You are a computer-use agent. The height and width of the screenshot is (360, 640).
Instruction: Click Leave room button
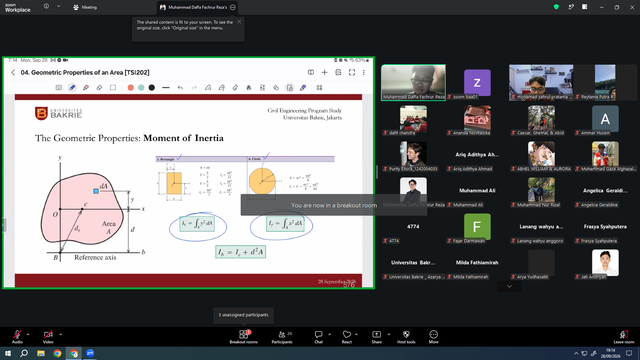click(624, 336)
